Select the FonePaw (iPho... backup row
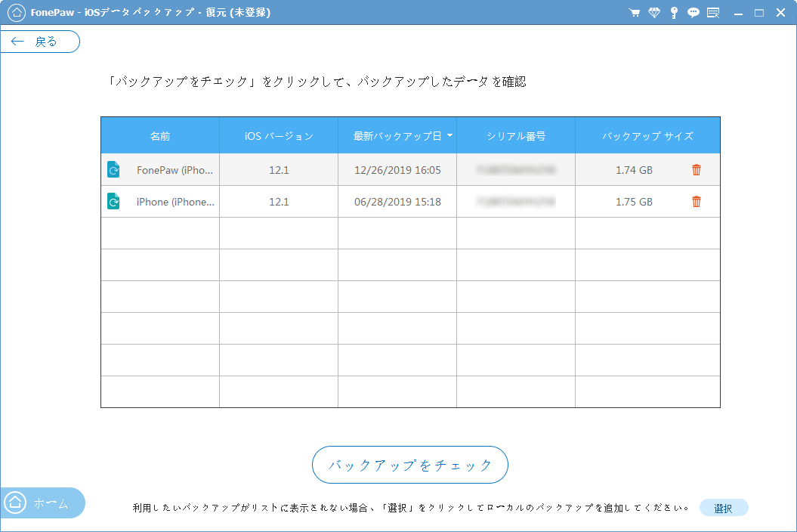The width and height of the screenshot is (797, 532). point(410,170)
